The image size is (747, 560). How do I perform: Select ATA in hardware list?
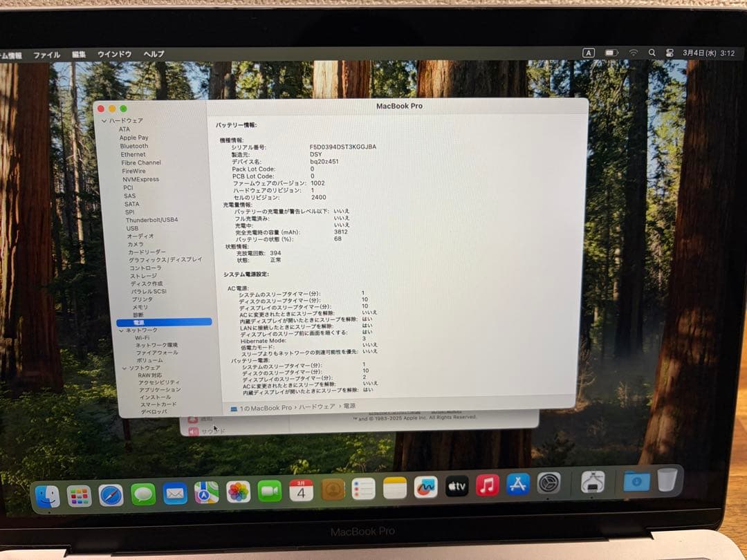point(124,129)
